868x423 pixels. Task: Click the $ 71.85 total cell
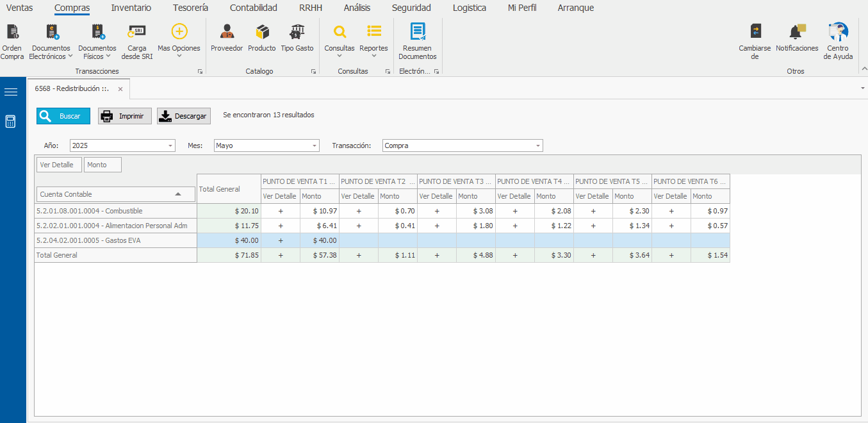pos(229,255)
